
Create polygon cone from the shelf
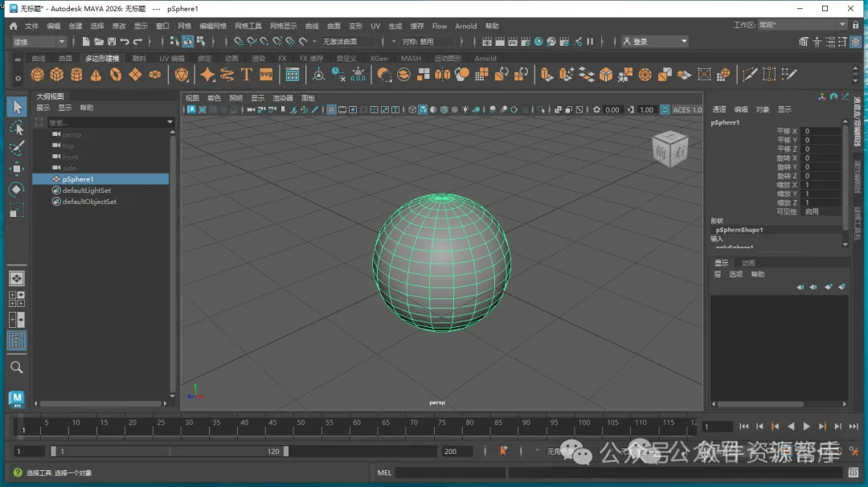pyautogui.click(x=96, y=75)
